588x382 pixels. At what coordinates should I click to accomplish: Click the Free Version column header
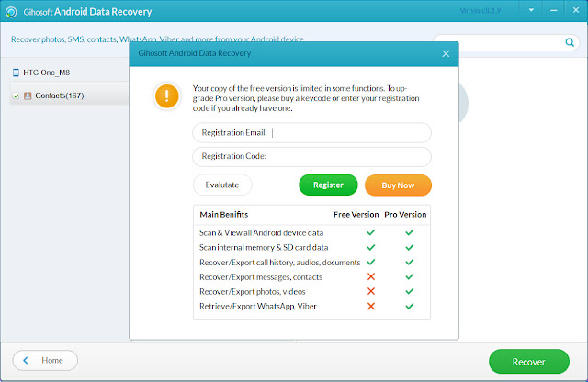[x=356, y=215]
